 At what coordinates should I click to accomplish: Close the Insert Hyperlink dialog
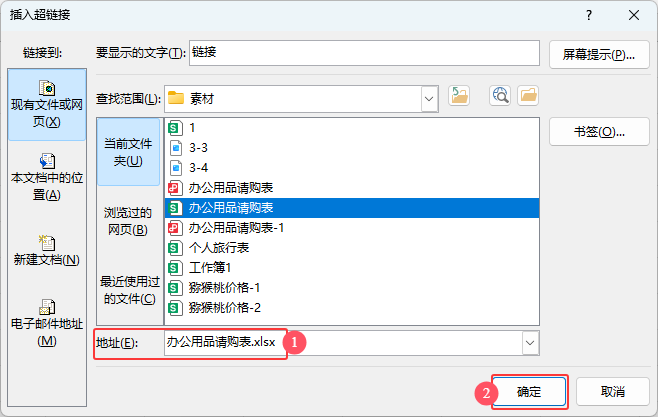[634, 16]
